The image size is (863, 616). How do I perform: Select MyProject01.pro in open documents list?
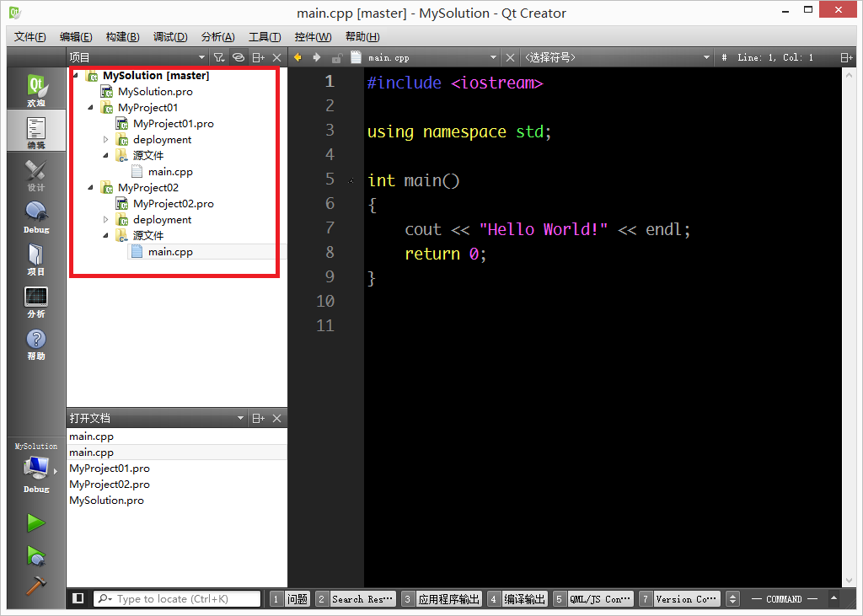click(110, 469)
